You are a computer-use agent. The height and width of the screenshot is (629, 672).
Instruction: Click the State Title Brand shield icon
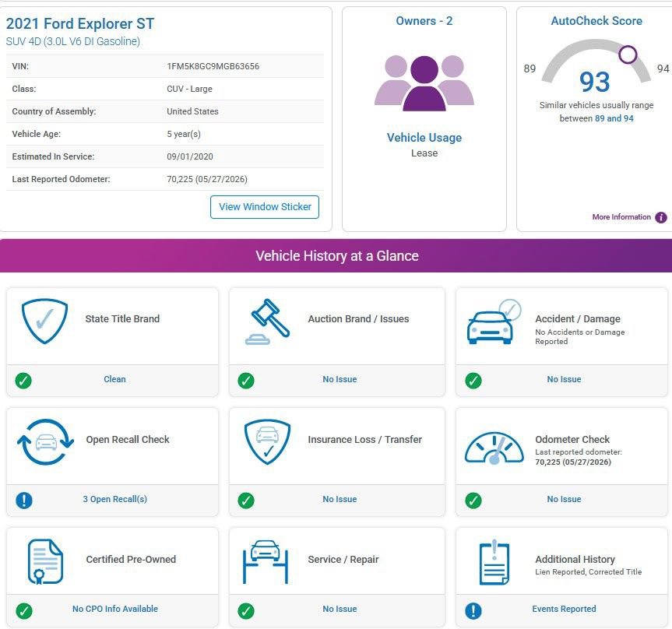44,321
